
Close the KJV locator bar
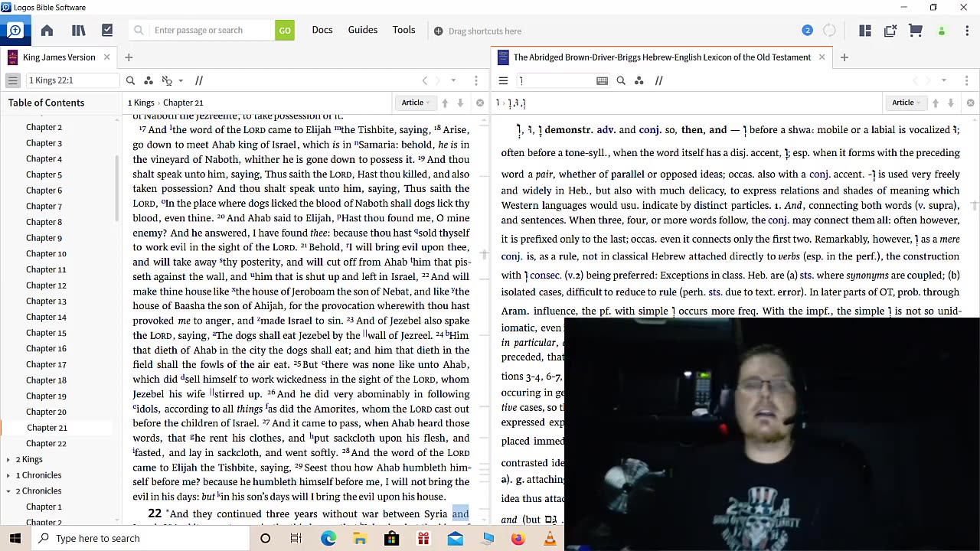click(480, 103)
